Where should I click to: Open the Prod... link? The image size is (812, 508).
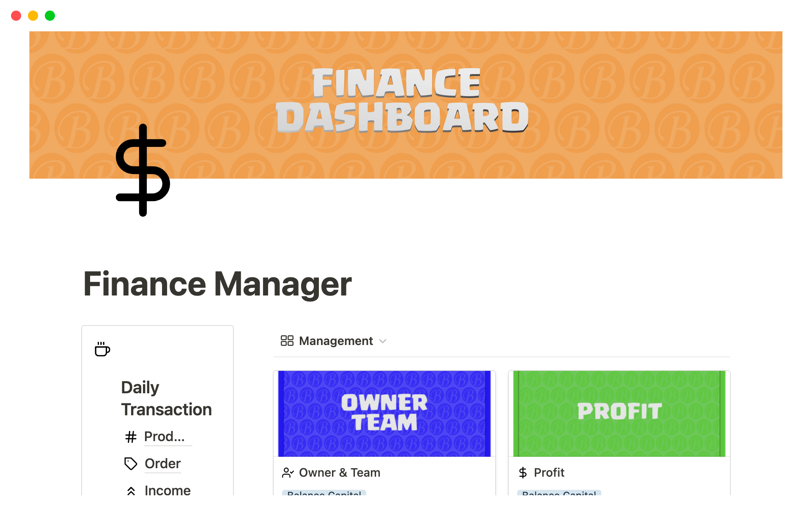pyautogui.click(x=165, y=436)
